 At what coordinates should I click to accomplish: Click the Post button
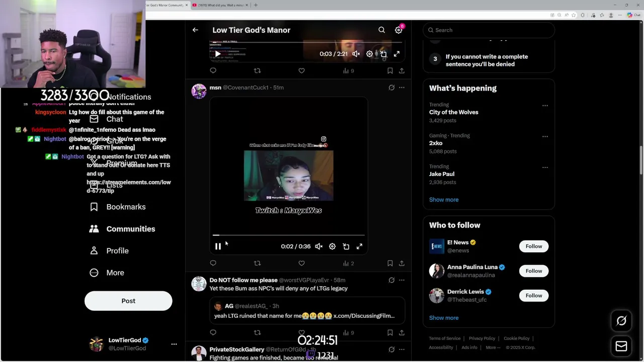[x=128, y=301]
